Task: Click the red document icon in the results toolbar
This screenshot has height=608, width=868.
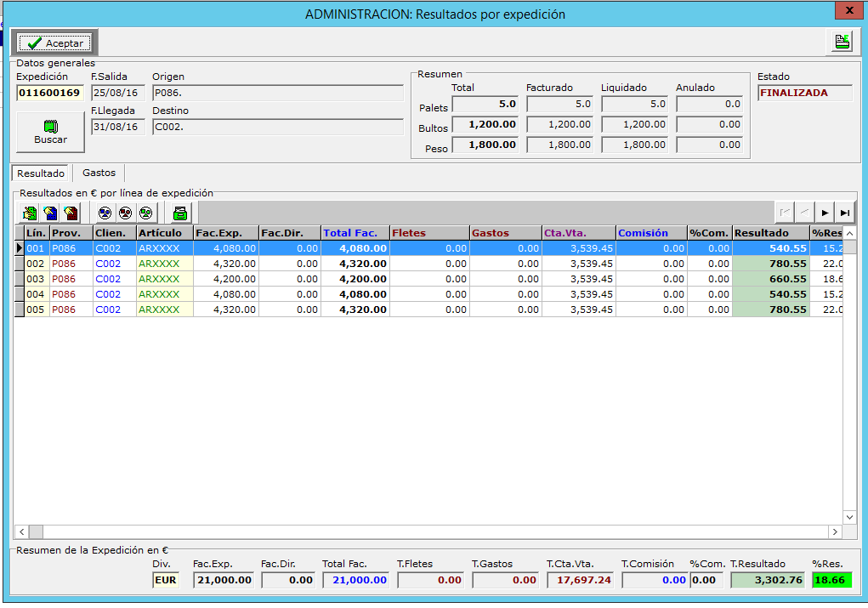Action: click(71, 213)
